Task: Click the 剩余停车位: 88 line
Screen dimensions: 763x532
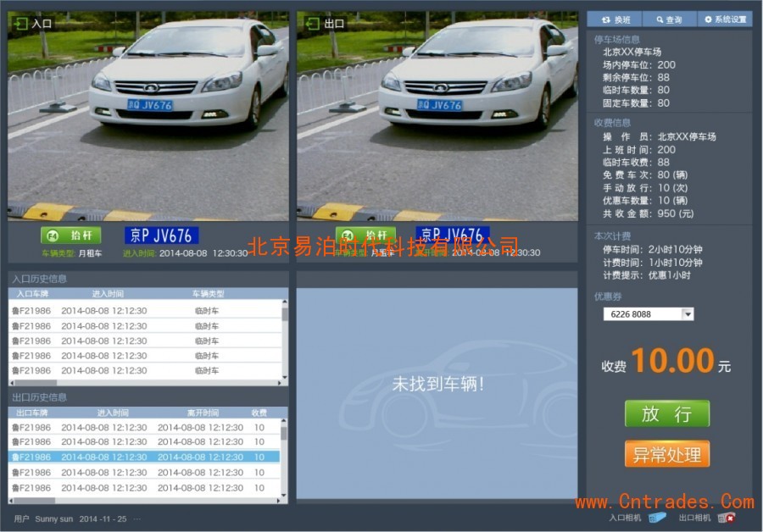Action: tap(636, 77)
